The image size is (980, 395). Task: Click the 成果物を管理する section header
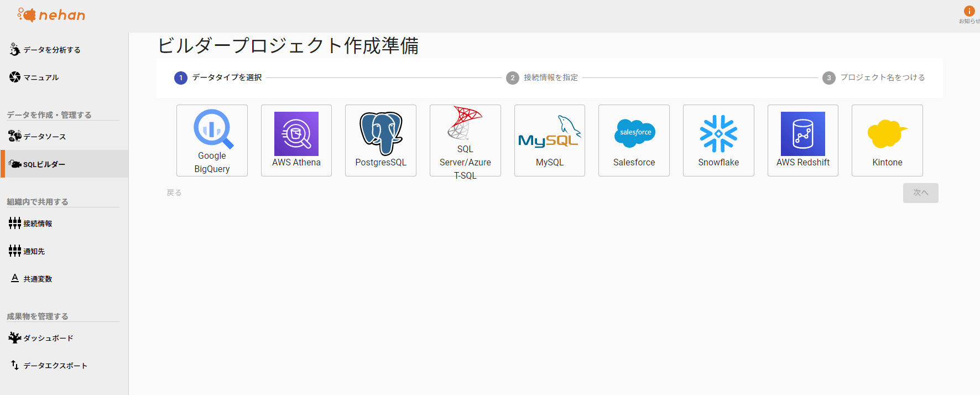(38, 316)
